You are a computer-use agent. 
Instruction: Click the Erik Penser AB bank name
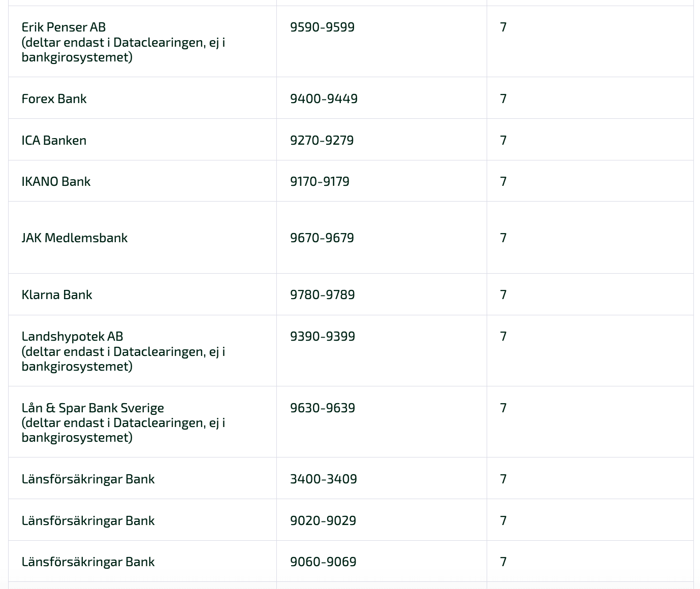coord(63,27)
